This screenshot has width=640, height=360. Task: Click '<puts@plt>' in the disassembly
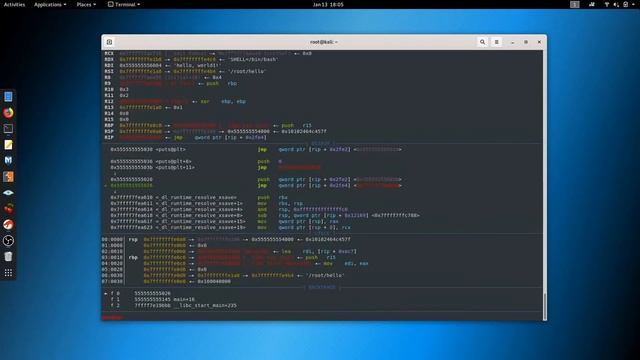click(x=171, y=149)
